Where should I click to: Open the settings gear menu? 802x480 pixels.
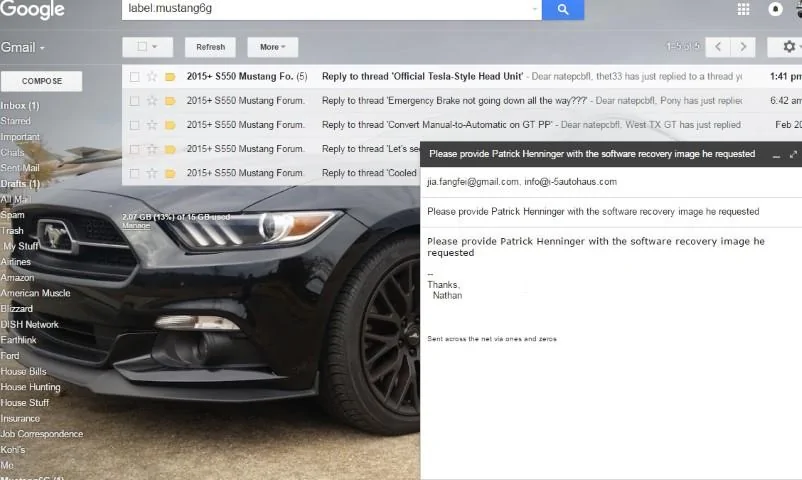[x=789, y=47]
